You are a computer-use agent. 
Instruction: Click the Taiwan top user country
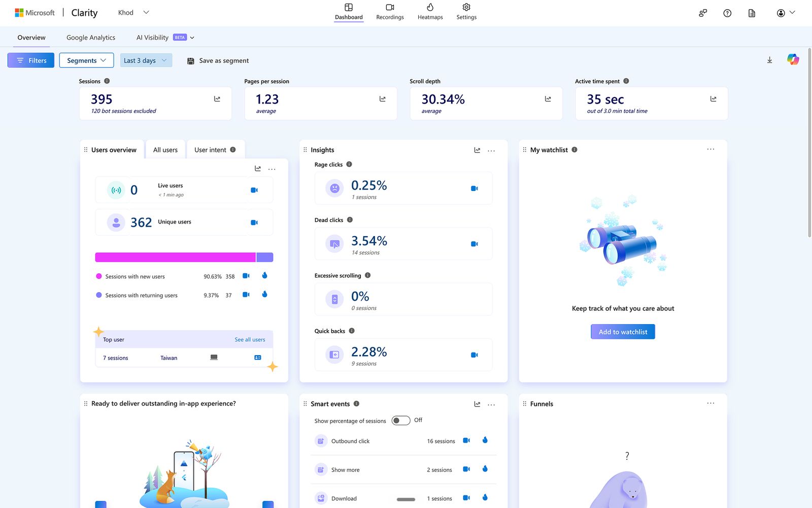point(169,358)
